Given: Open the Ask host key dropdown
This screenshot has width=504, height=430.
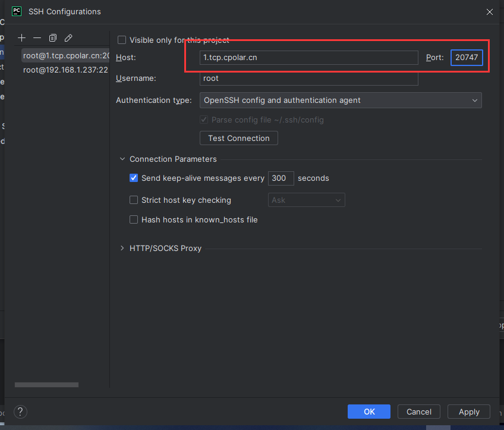Looking at the screenshot, I should tap(306, 200).
